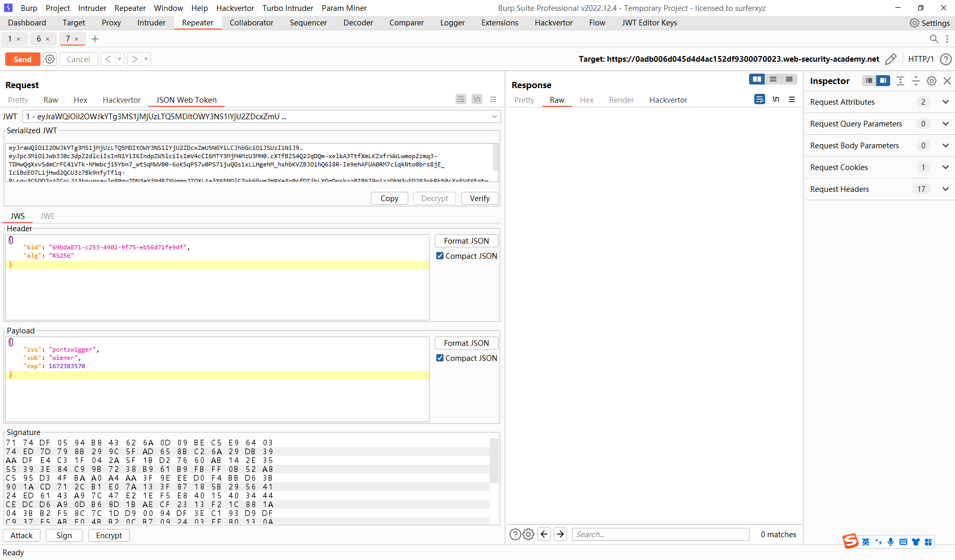Expand Request Cookies section
955x560 pixels.
tap(946, 167)
